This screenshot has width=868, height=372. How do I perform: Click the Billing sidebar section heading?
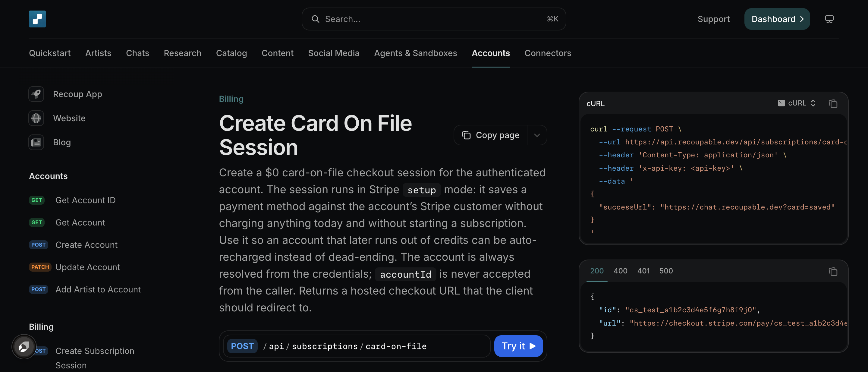point(41,326)
